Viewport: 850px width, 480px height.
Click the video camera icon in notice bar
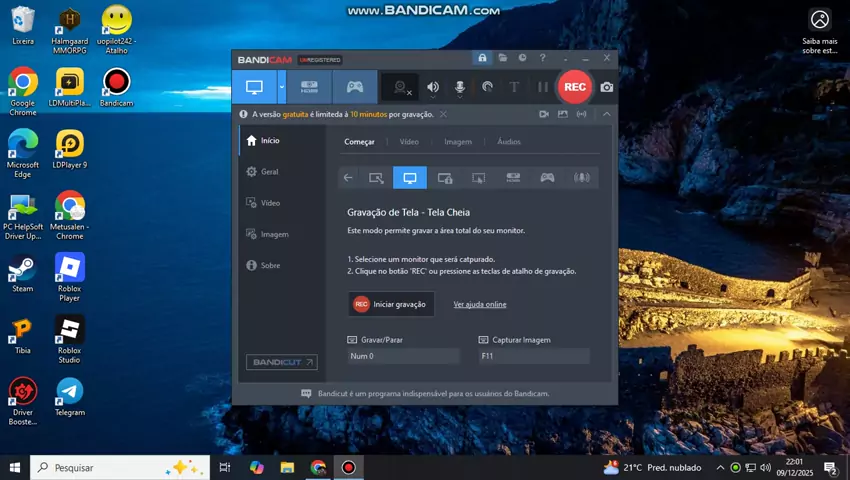544,114
